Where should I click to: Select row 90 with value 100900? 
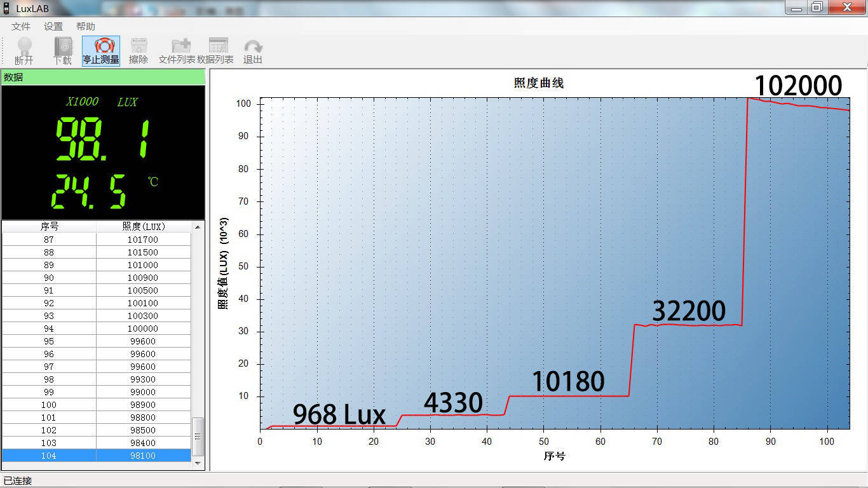(x=97, y=278)
